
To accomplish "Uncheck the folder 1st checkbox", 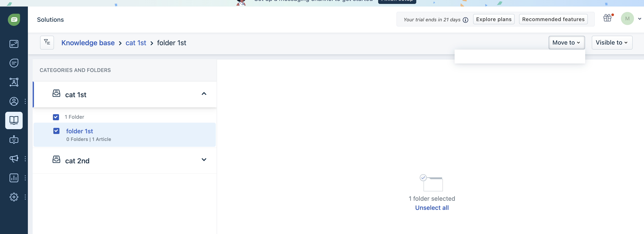I will coord(57,131).
